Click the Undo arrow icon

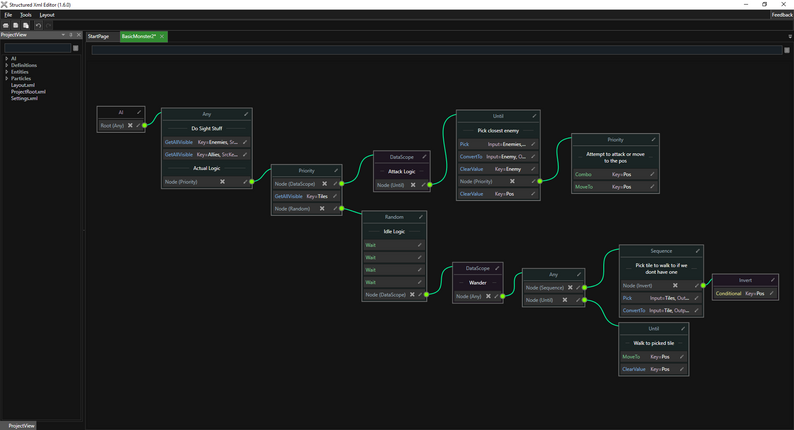click(x=38, y=25)
